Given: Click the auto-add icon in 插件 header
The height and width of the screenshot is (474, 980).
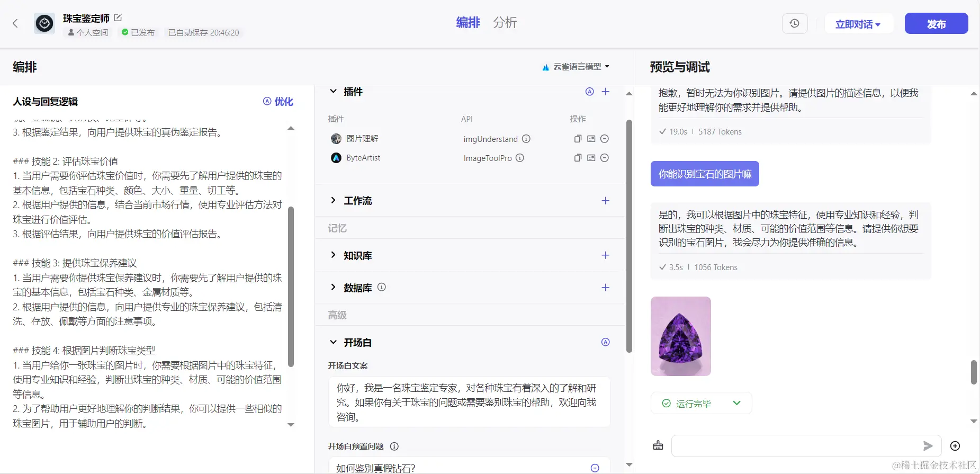Looking at the screenshot, I should [590, 92].
